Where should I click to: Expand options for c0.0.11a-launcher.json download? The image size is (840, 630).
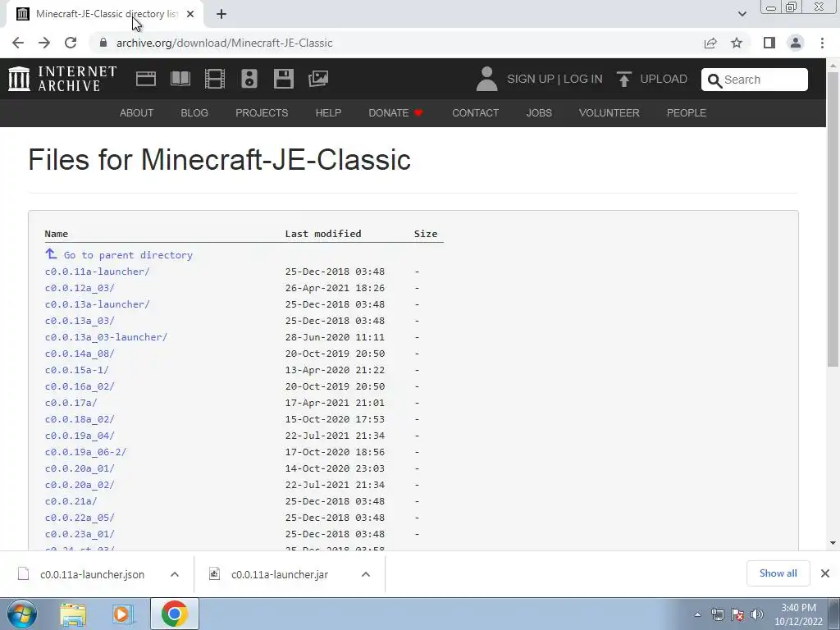click(x=175, y=574)
